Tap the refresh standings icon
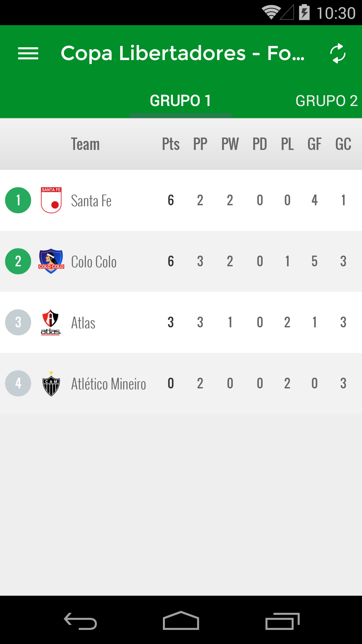This screenshot has width=362, height=644. [338, 53]
